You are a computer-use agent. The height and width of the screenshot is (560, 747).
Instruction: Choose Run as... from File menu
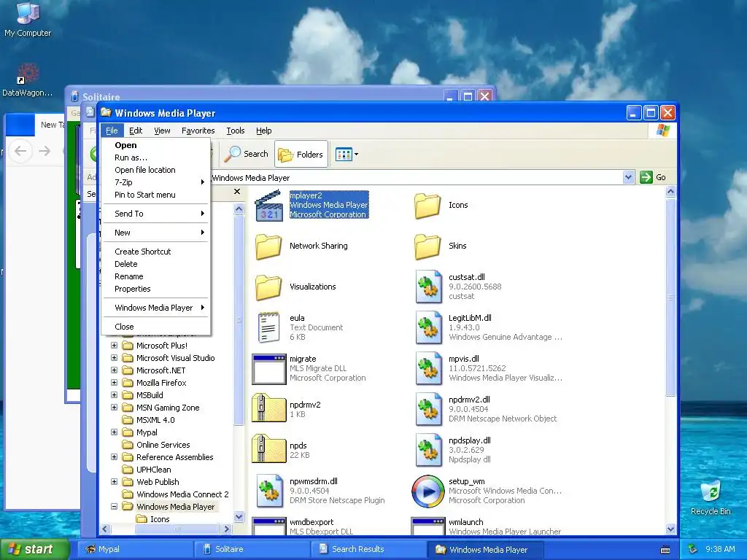pyautogui.click(x=156, y=157)
